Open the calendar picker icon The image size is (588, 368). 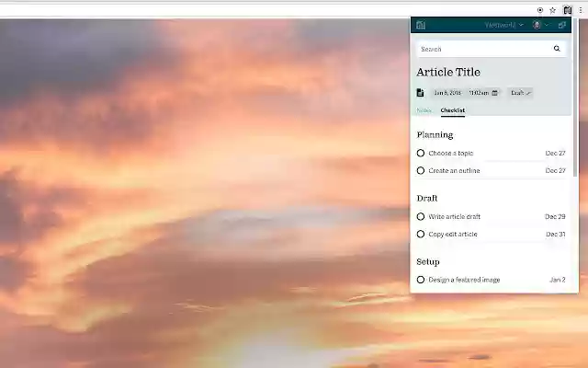[x=494, y=93]
